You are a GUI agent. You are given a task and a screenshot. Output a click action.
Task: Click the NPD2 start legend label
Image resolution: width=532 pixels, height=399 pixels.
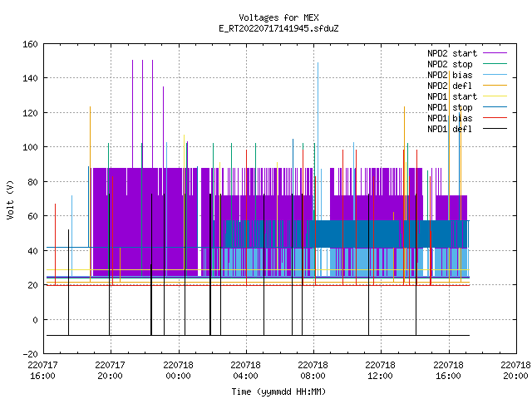coord(452,53)
